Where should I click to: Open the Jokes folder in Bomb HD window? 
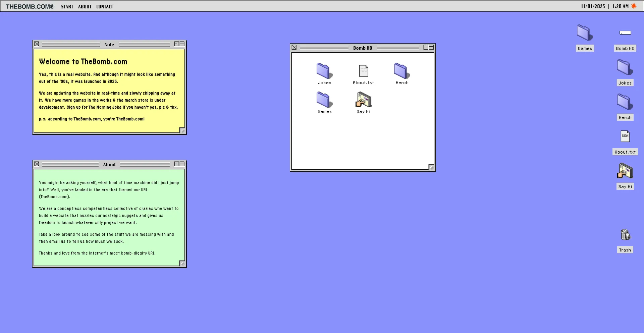click(324, 71)
